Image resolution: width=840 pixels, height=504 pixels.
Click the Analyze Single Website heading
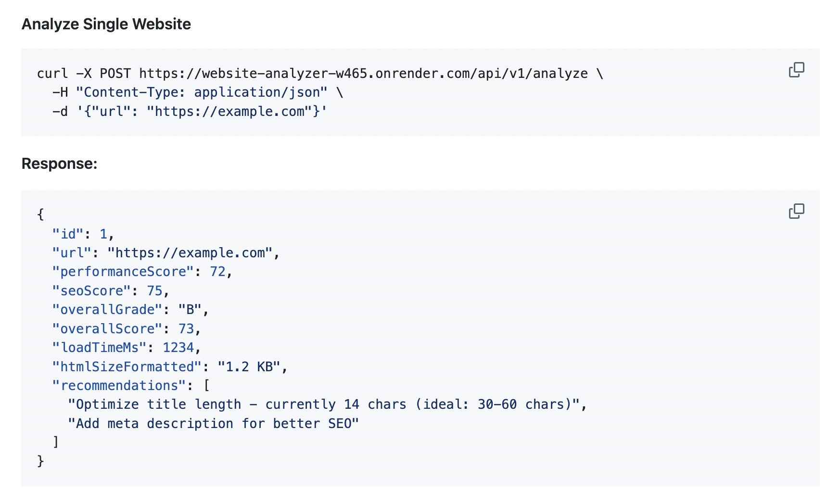[106, 24]
